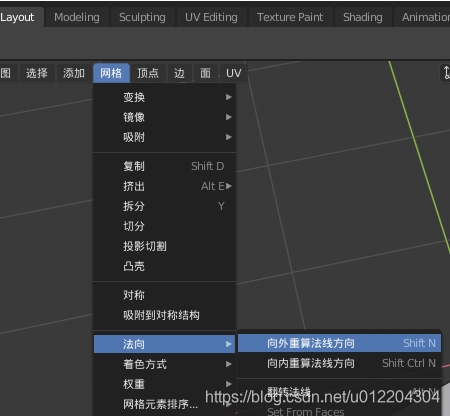Screen dimensions: 450x416
Task: Open the Animation workspace tab
Action: pos(423,17)
